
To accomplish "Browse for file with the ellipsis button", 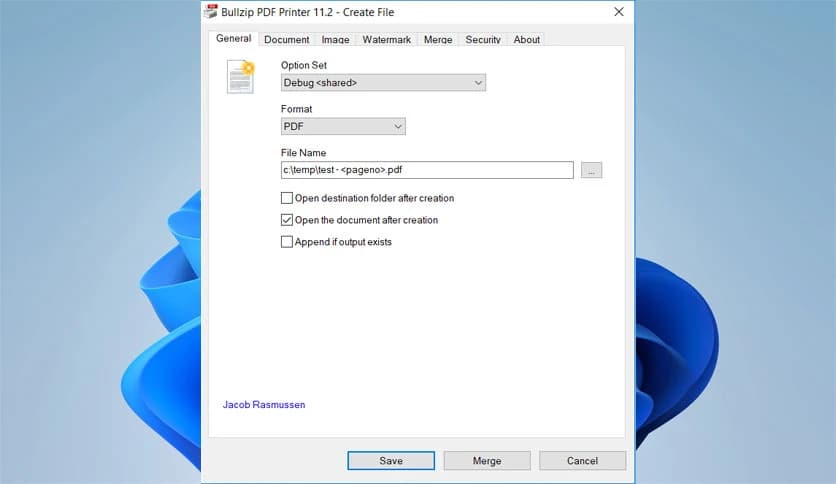I will coord(591,170).
